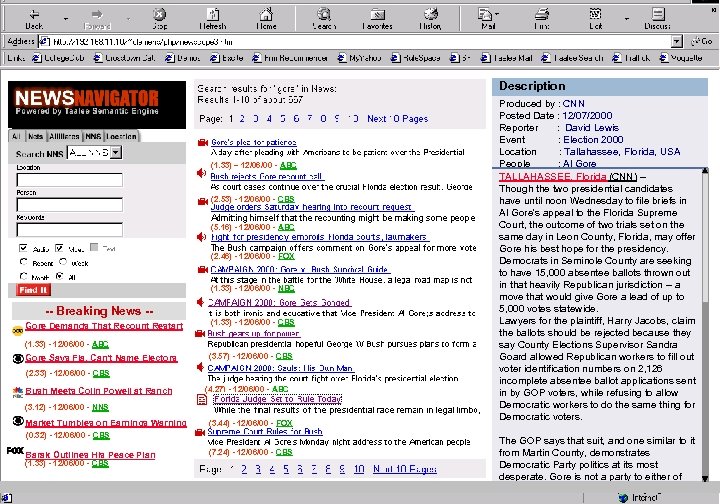
Task: Click video camera icon beside Gore's plea for patience
Action: (x=202, y=143)
